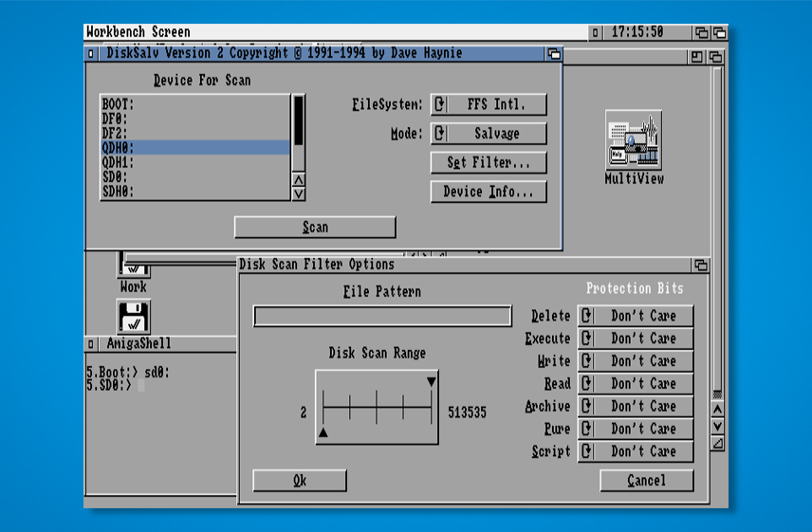This screenshot has height=532, width=812.
Task: Cycle the Script Don't Care selector
Action: (635, 451)
